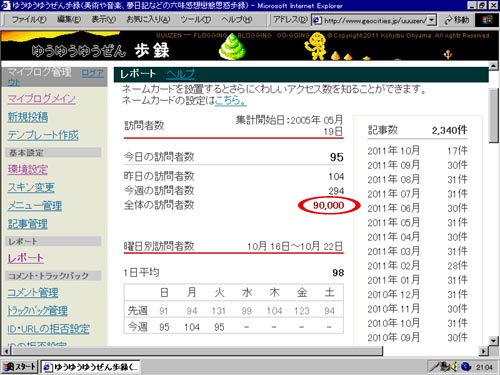Click the 先週 Tuesday value 131
This screenshot has height=375, width=500.
pyautogui.click(x=219, y=311)
